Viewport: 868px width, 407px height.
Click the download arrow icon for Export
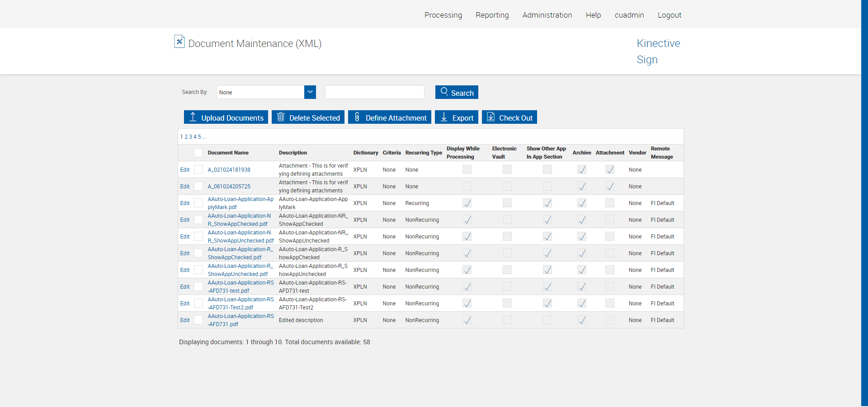[444, 117]
